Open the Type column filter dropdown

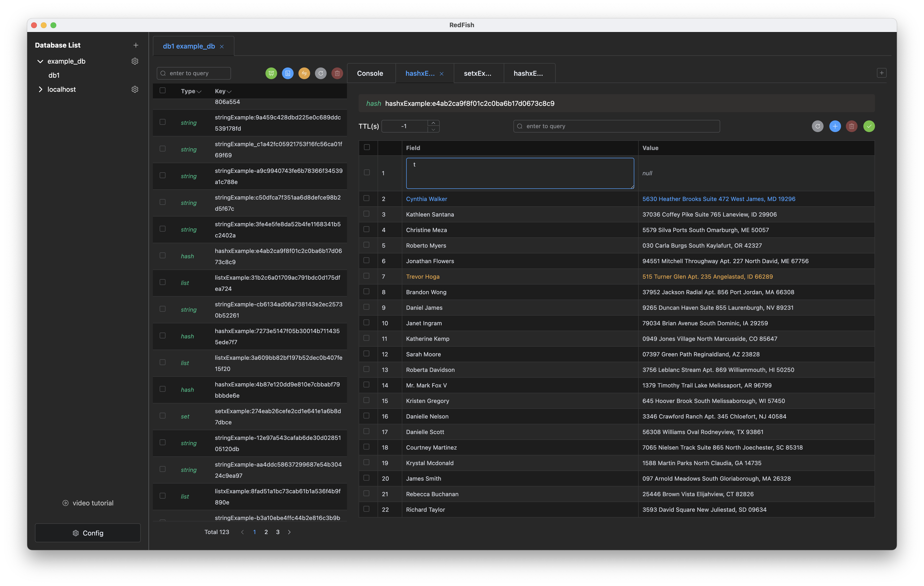pyautogui.click(x=199, y=91)
